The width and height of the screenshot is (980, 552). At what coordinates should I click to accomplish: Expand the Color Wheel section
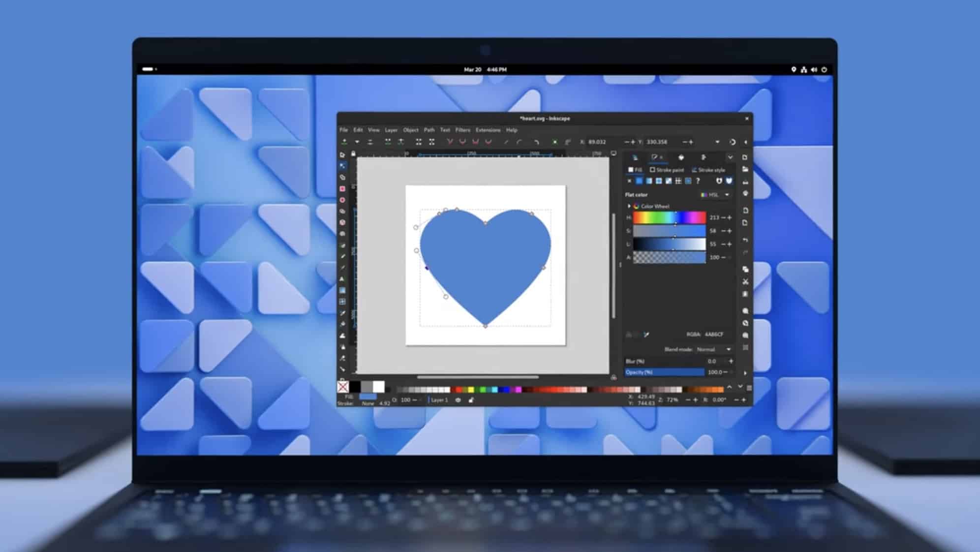click(629, 206)
